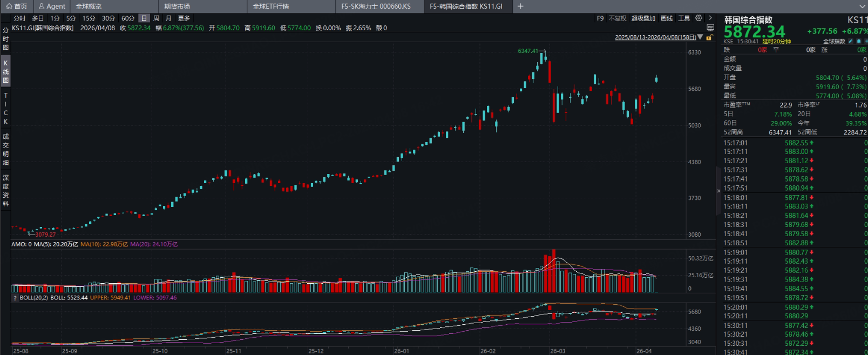
Task: Click the plus icon after the bell
Action: click(865, 41)
